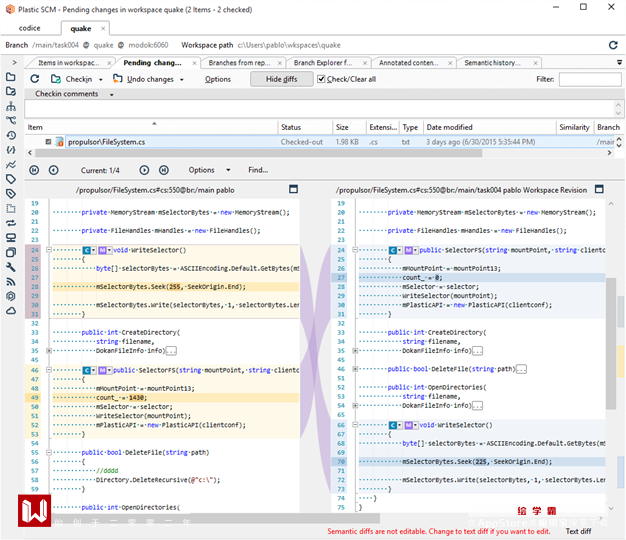Open the tab list overflow dropdown
Screen dimensions: 626x540
pyautogui.click(x=619, y=62)
